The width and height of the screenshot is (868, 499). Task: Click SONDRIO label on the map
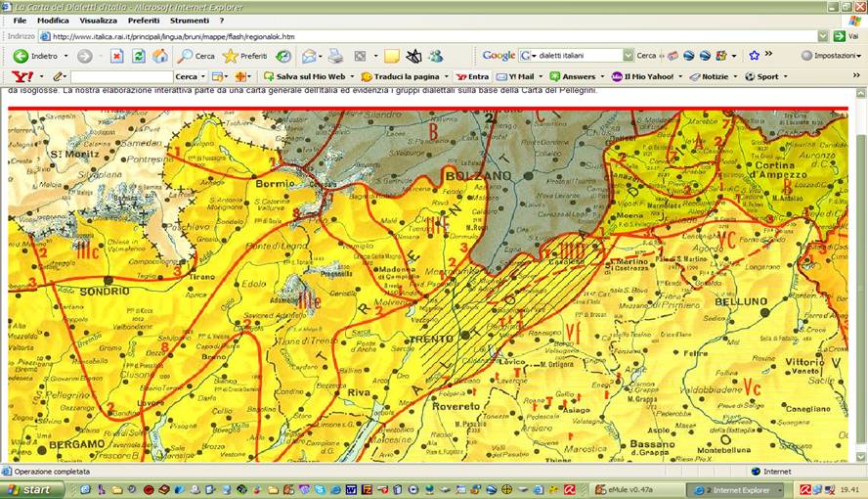[x=104, y=292]
